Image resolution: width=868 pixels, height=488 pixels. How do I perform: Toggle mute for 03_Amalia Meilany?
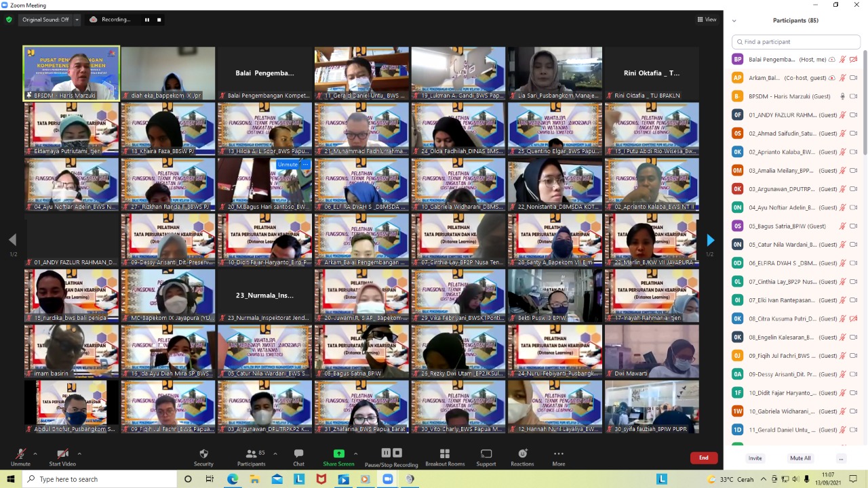[842, 171]
